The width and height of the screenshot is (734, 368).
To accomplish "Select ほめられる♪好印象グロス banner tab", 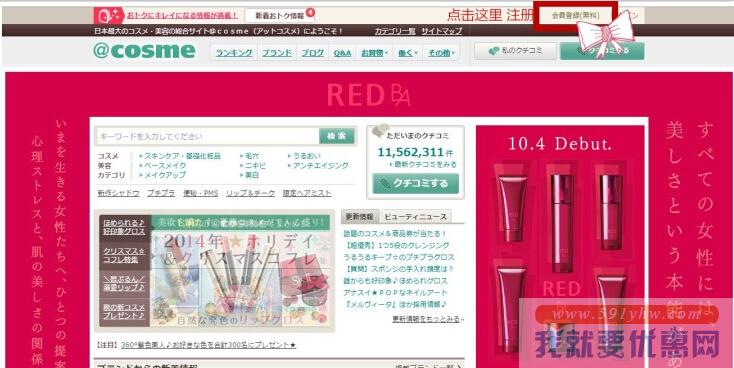I will point(125,228).
